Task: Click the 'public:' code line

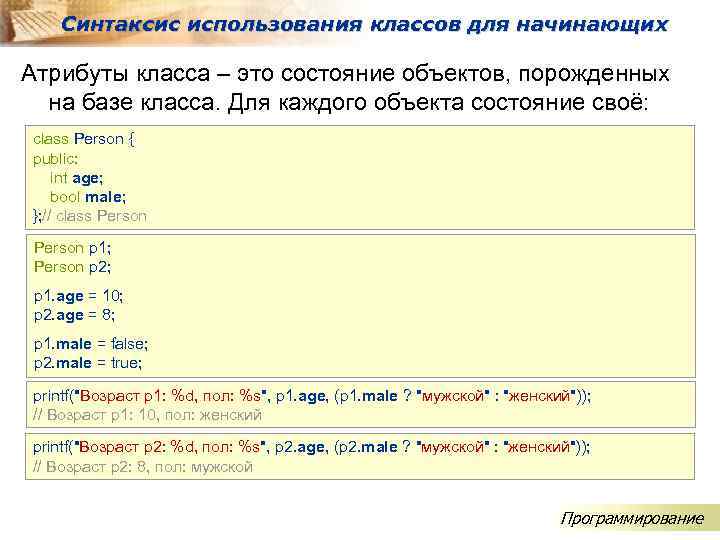Action: pyautogui.click(x=56, y=159)
